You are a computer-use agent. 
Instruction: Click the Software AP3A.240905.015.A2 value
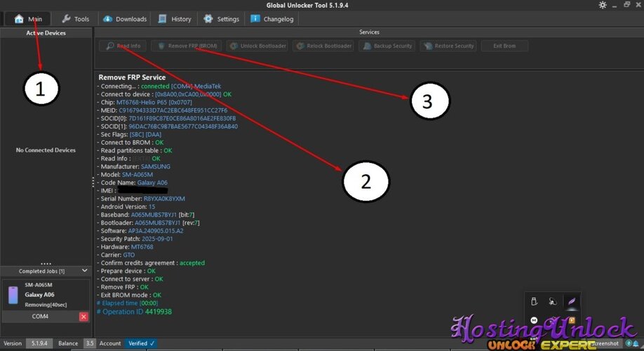tap(156, 230)
